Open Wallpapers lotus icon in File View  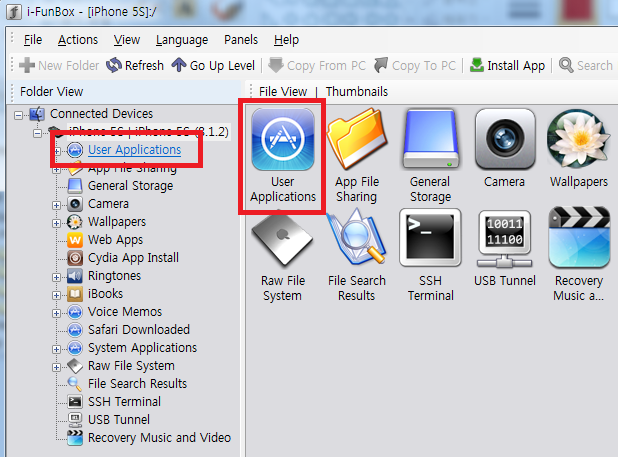(x=579, y=139)
